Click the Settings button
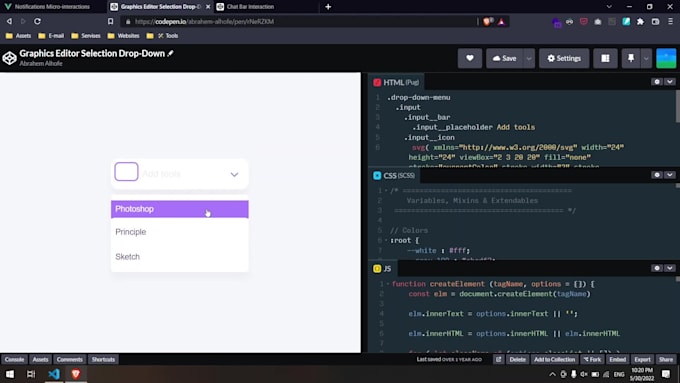Viewport: 680px width, 383px height. click(564, 58)
